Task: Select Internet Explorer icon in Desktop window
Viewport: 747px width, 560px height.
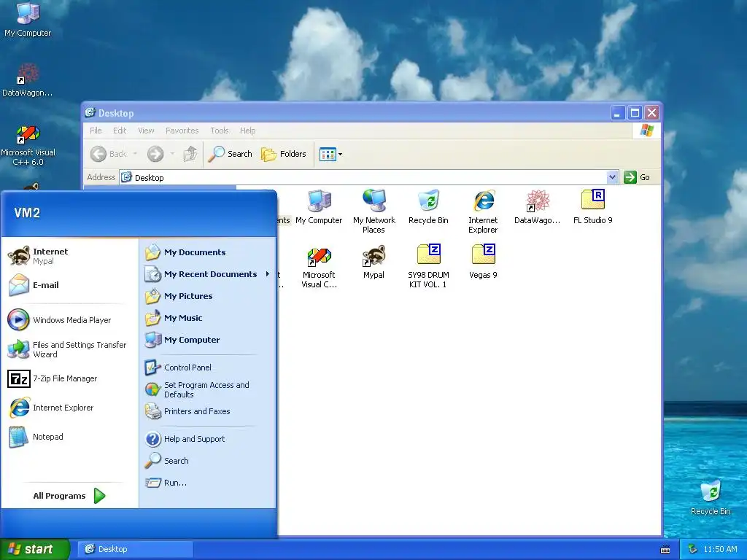Action: pyautogui.click(x=483, y=211)
